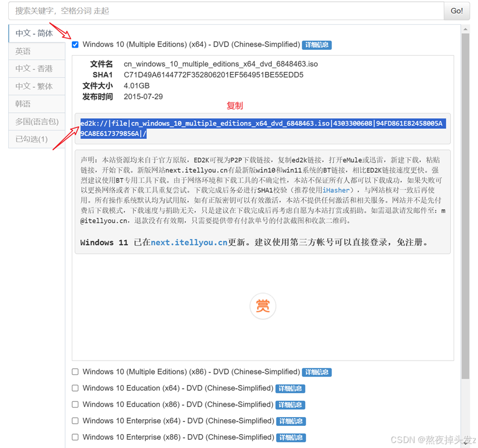The height and width of the screenshot is (448, 478).
Task: Open the blue next.itellyou.cn link
Action: pyautogui.click(x=189, y=243)
